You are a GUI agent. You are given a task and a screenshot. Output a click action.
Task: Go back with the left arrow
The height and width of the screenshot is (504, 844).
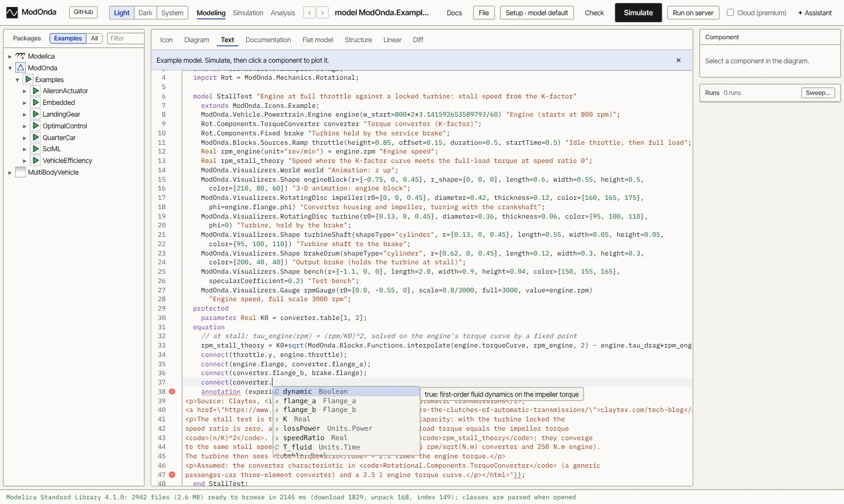[309, 12]
